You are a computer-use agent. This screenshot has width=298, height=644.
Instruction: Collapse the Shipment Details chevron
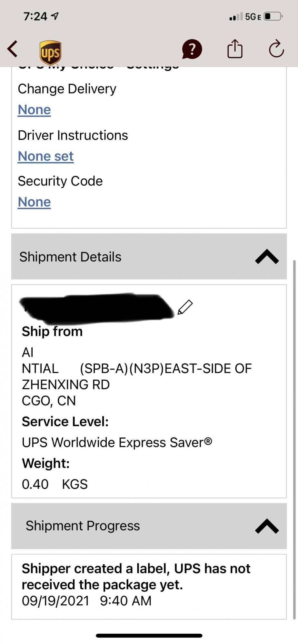click(267, 257)
